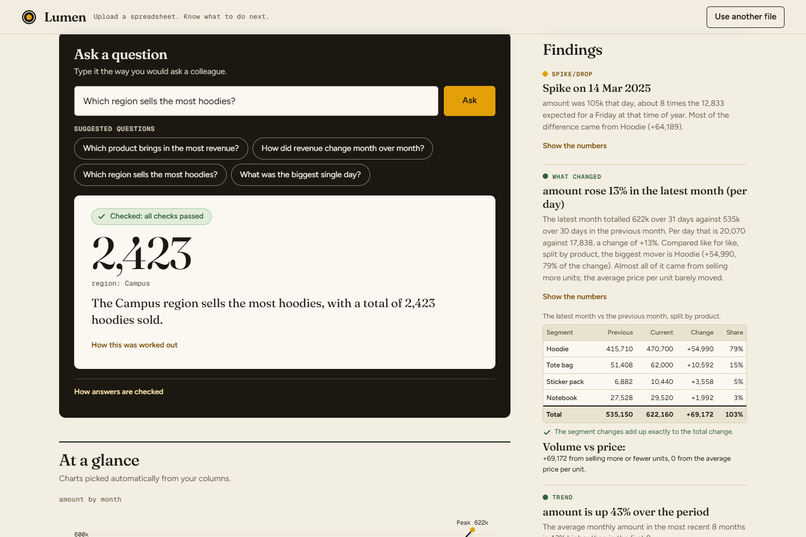Click the Previous column header
Screen dimensions: 806x537
point(620,332)
